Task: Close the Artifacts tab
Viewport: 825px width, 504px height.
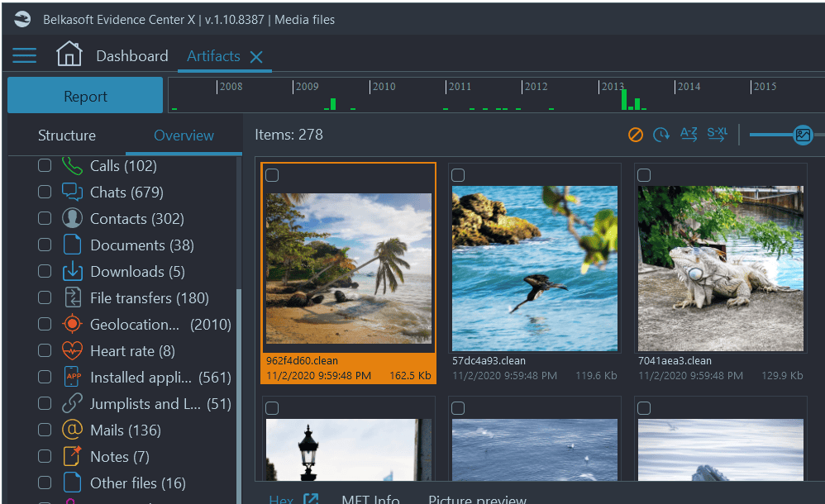Action: [x=256, y=57]
